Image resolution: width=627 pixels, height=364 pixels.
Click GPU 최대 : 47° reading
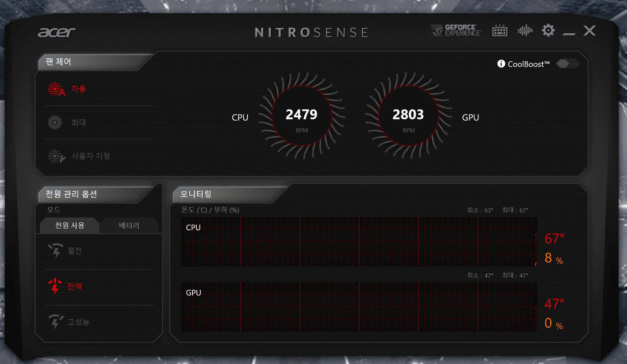515,275
